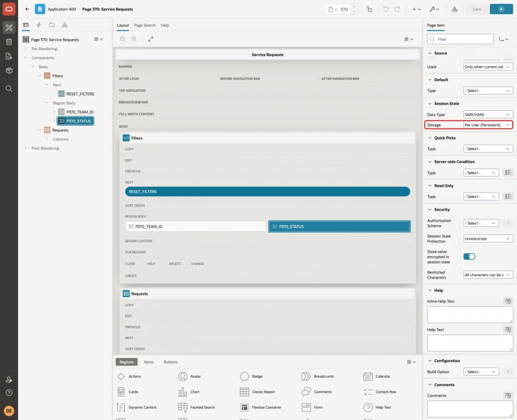Run the page with the play button

click(501, 9)
